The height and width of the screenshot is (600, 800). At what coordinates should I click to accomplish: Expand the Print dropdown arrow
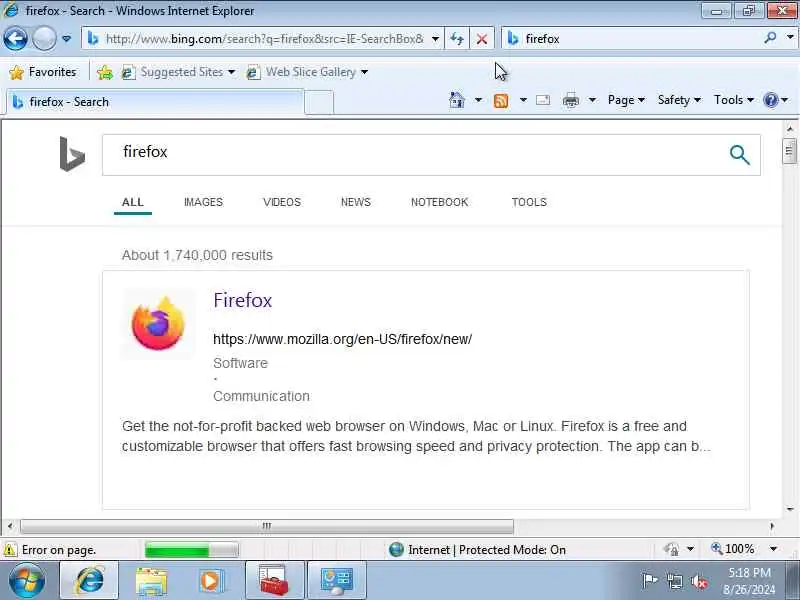592,100
